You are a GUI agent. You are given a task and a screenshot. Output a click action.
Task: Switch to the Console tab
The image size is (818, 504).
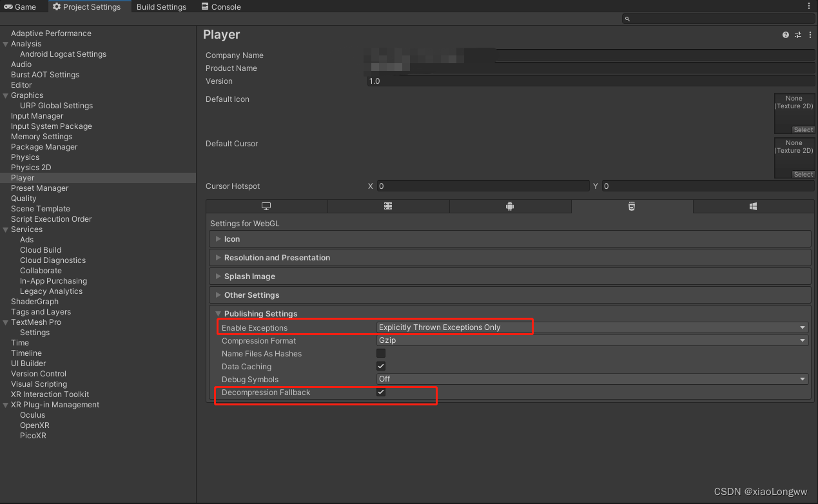(x=221, y=6)
